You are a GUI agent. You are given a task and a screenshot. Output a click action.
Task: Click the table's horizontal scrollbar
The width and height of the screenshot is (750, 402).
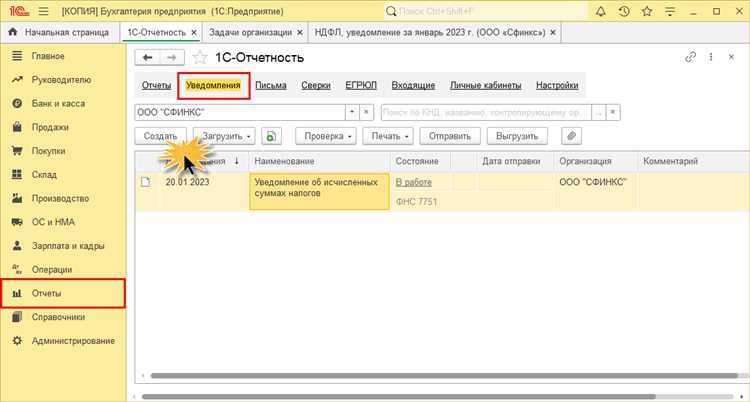[x=444, y=376]
